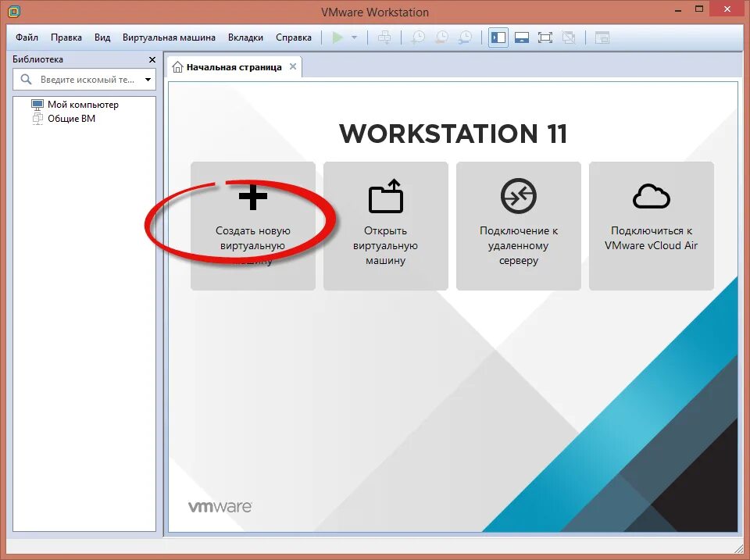Open the Вид menu
Screen dimensions: 750x560
102,37
